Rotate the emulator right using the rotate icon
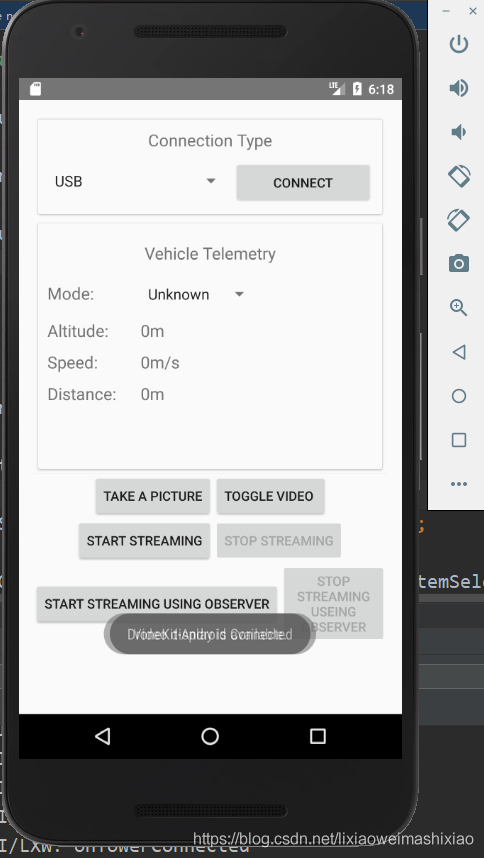This screenshot has height=858, width=484. click(x=458, y=219)
